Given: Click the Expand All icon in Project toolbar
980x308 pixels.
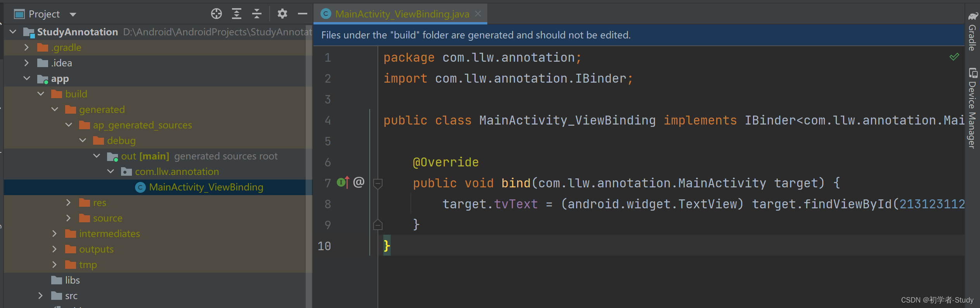Looking at the screenshot, I should pos(237,14).
